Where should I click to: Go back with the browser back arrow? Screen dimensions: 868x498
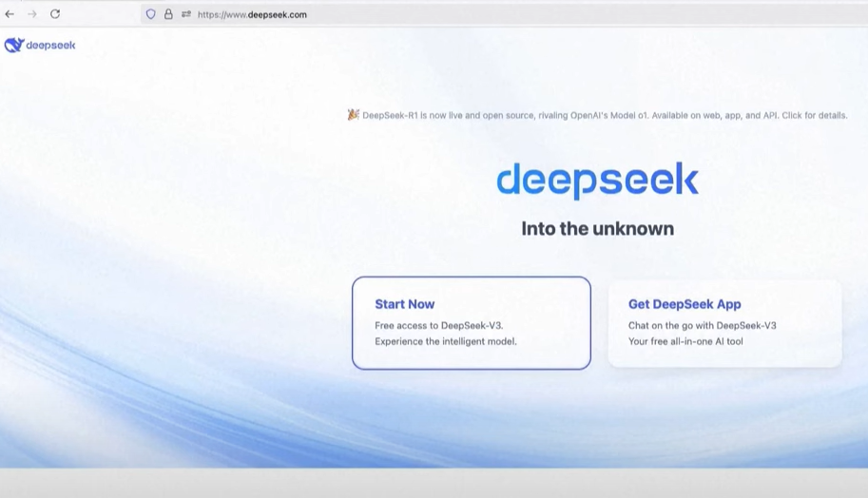[x=10, y=14]
